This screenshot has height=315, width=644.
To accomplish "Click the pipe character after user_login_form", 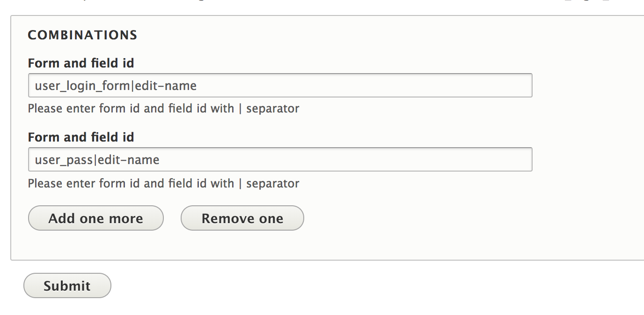I will tap(133, 86).
